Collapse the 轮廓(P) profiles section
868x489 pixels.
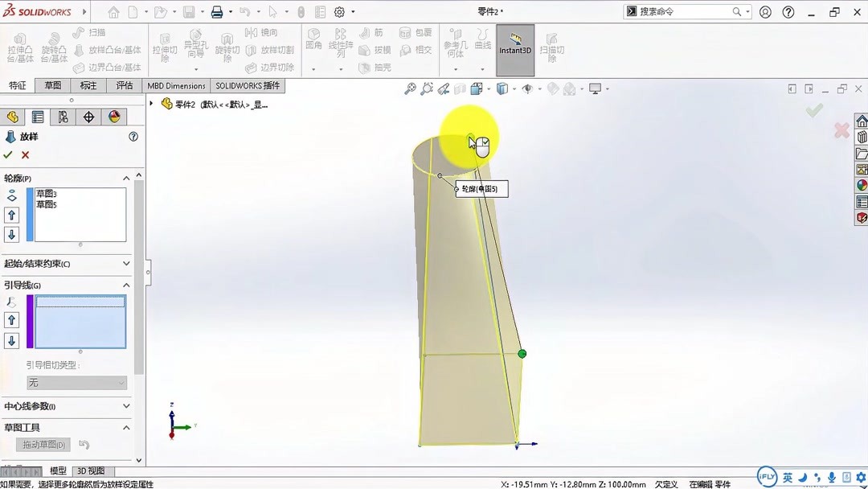click(126, 178)
